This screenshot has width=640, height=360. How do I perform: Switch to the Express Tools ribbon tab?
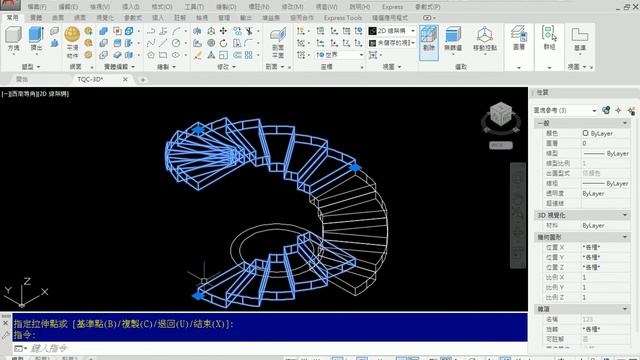coord(343,18)
